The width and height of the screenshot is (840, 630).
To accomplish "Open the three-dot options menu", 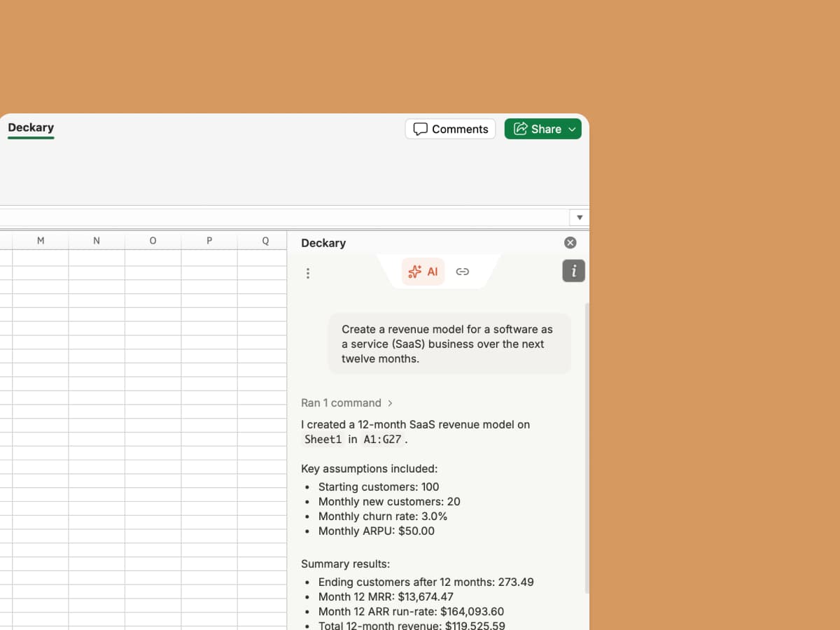I will [307, 273].
